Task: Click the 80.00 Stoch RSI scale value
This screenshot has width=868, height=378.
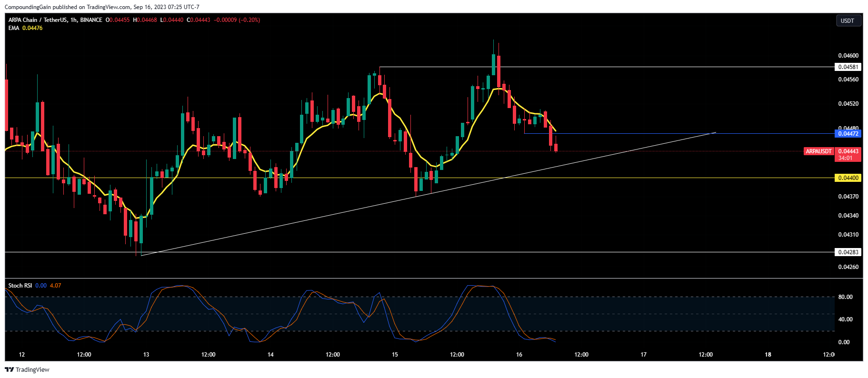Action: (845, 297)
